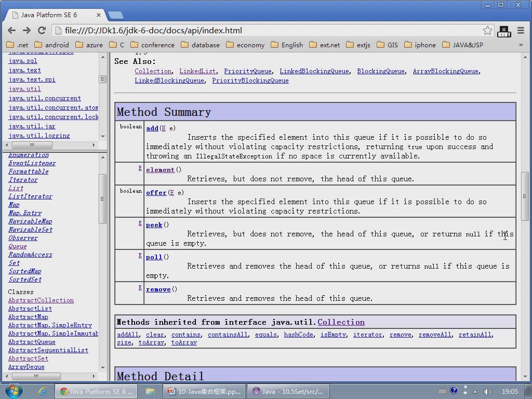This screenshot has height=399, width=532.
Task: Click the classes frame vertical scrollbar thumb
Action: pyautogui.click(x=102, y=199)
